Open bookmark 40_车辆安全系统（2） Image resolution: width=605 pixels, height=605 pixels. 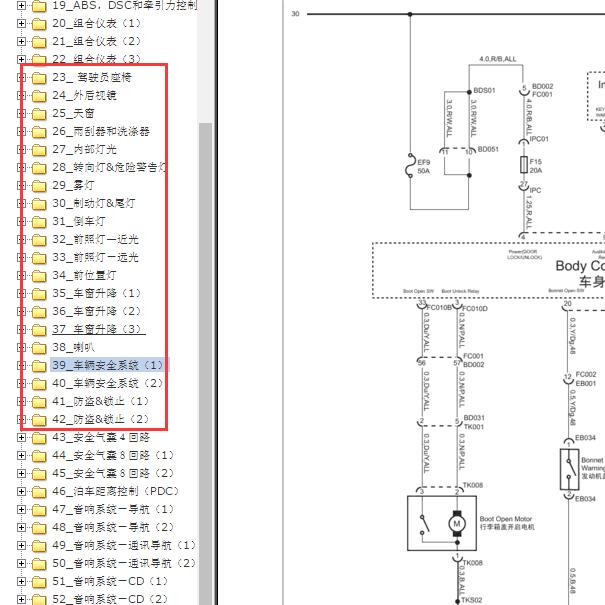pyautogui.click(x=109, y=383)
